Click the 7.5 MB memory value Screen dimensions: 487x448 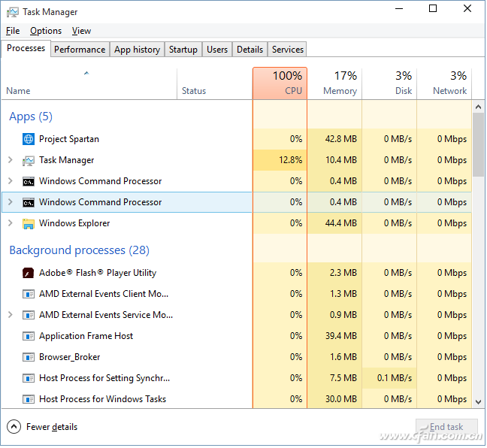(x=343, y=378)
